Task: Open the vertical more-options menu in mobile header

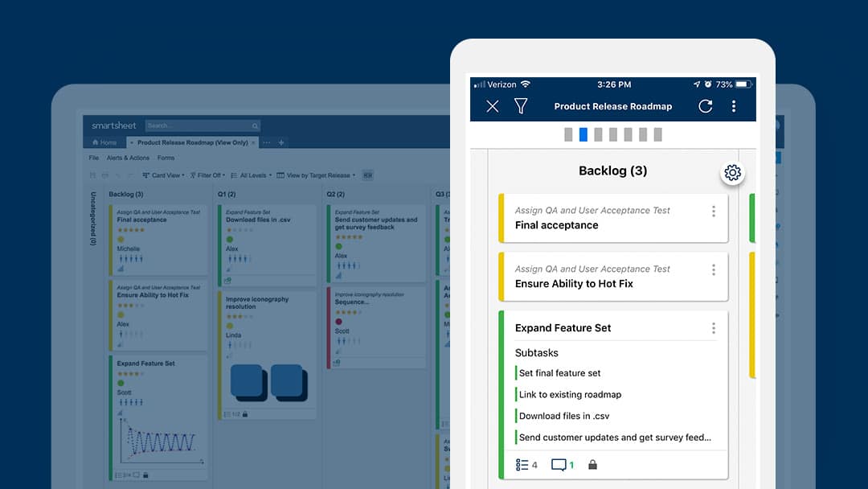Action: 733,106
